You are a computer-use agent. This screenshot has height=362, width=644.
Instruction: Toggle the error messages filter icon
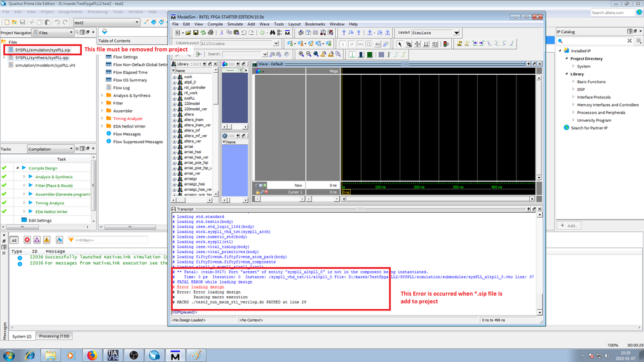(x=27, y=240)
